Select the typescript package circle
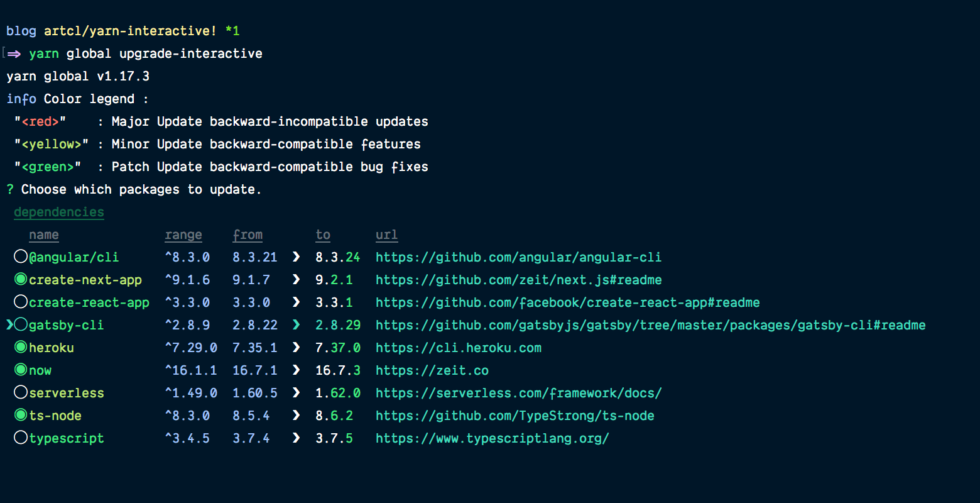Image resolution: width=980 pixels, height=503 pixels. [21, 438]
